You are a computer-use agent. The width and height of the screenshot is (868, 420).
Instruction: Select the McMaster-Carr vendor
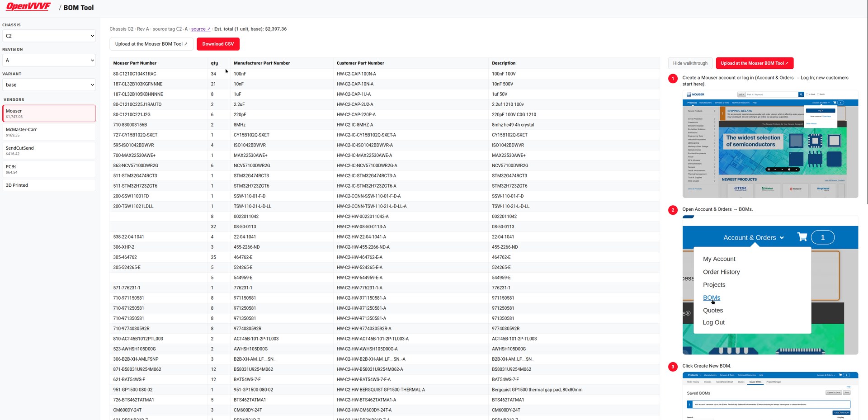(49, 132)
